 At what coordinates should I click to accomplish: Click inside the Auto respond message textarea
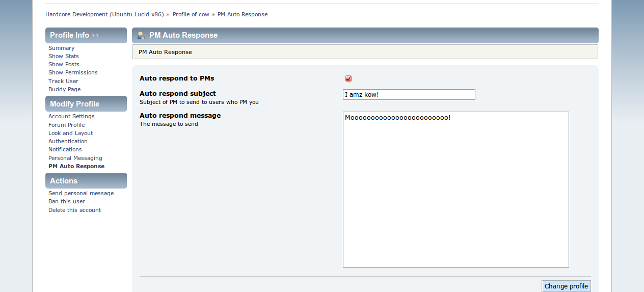(455, 189)
